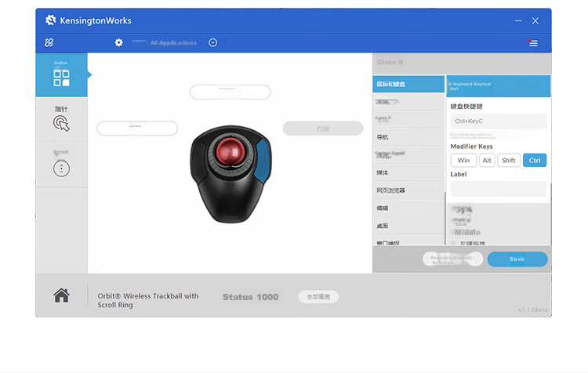Click the Label text input field
The height and width of the screenshot is (373, 588).
click(x=499, y=189)
